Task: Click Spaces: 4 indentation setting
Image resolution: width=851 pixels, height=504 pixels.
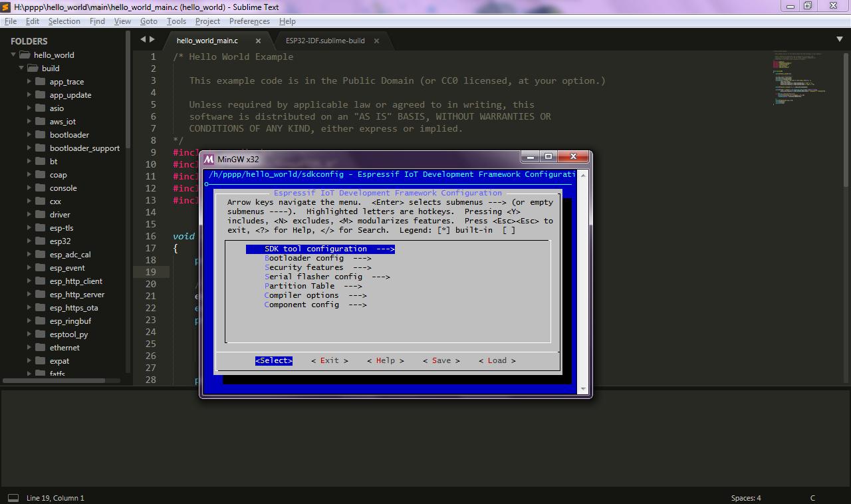Action: click(746, 497)
